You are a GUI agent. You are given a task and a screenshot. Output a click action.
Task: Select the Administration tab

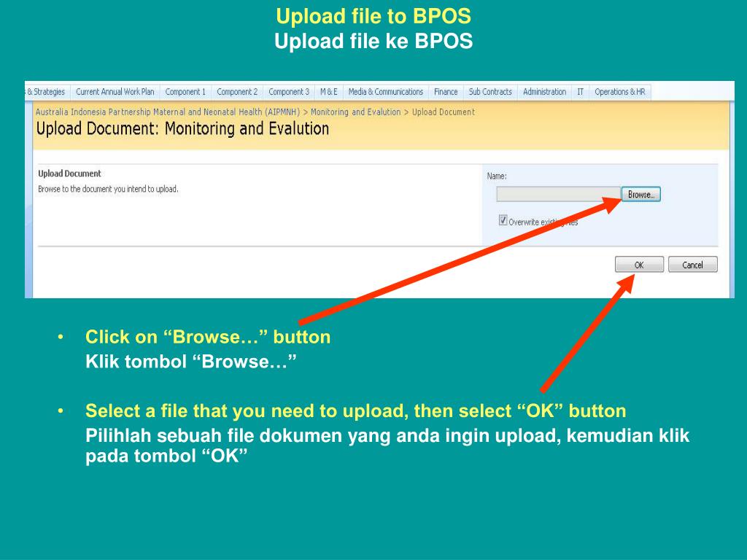(544, 92)
